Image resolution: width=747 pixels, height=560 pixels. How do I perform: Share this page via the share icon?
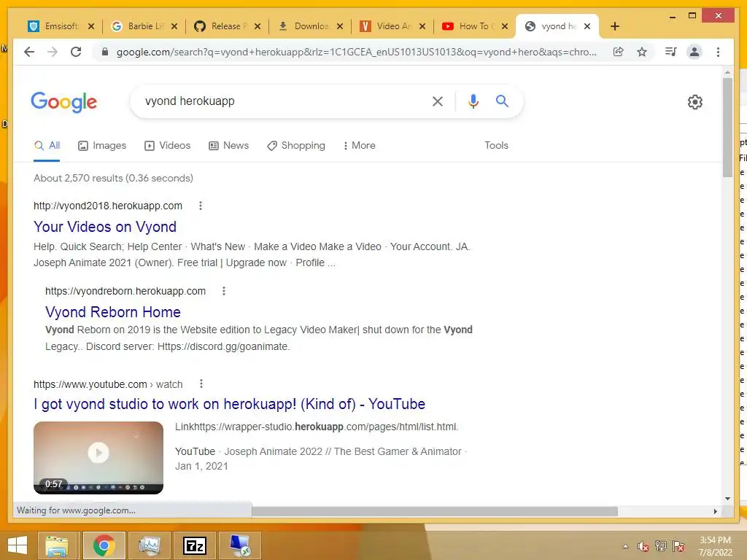click(x=619, y=52)
